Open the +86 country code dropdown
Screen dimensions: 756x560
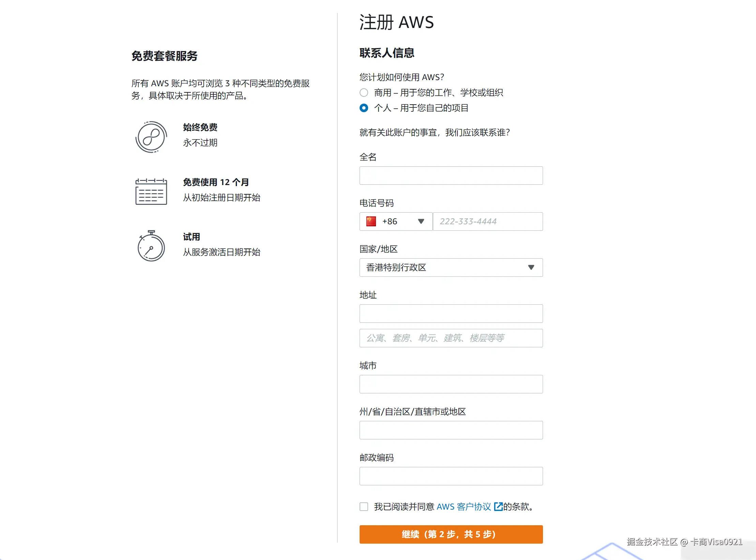point(396,222)
